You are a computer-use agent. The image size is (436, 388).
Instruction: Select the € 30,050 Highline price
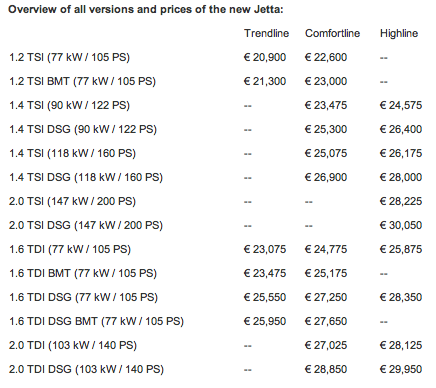point(401,225)
